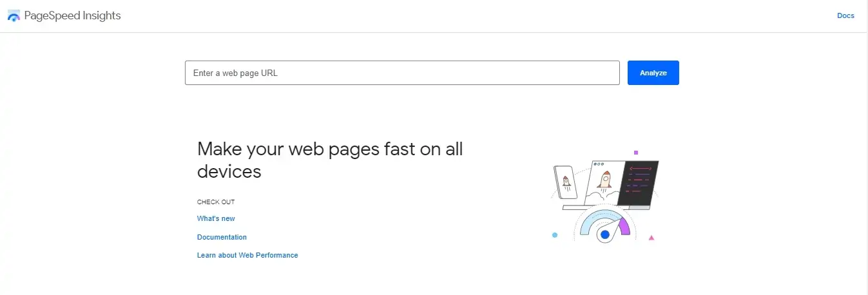This screenshot has width=868, height=295.
Task: Open the Docs link in header
Action: pos(845,16)
